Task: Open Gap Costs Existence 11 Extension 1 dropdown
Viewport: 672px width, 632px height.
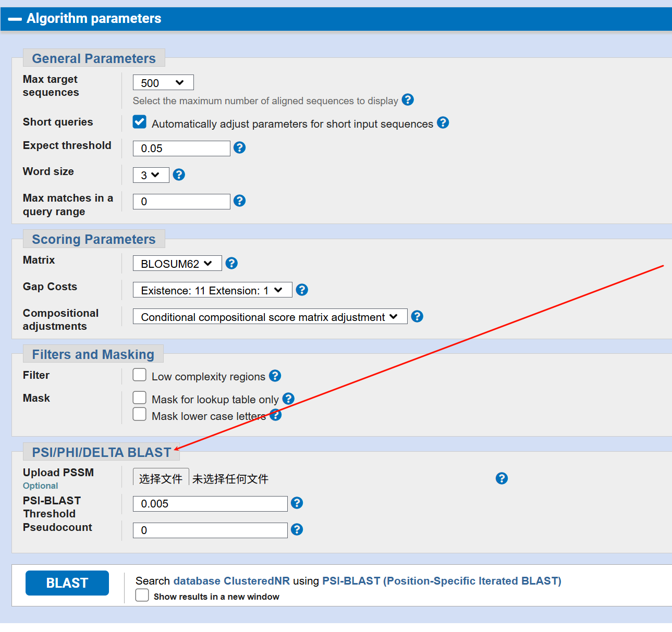Action: [x=213, y=290]
